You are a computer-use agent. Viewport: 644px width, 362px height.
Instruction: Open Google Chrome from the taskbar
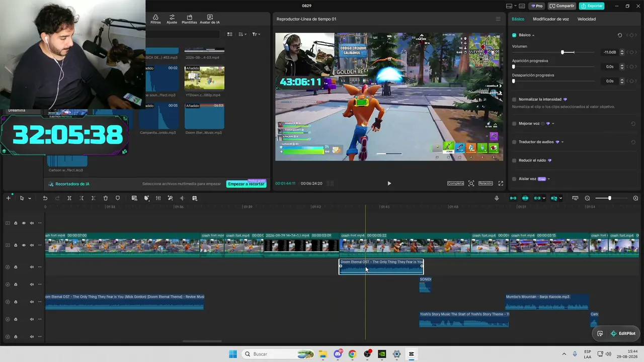click(x=352, y=354)
